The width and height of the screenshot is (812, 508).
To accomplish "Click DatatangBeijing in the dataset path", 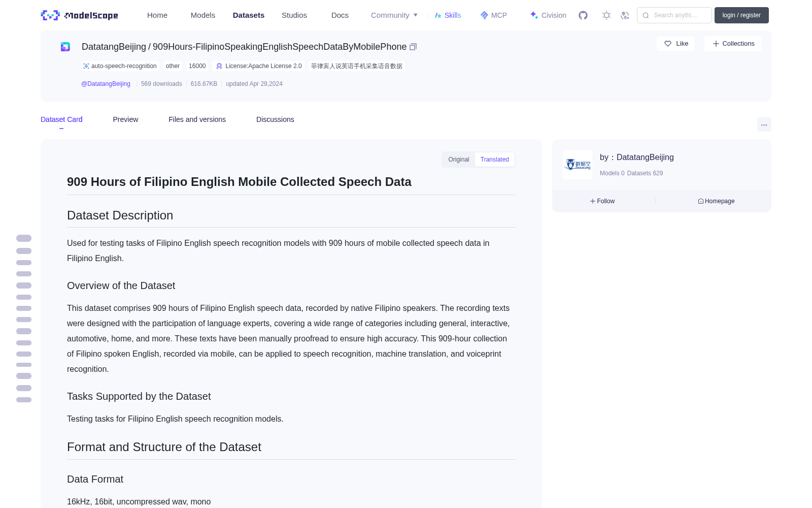I will (114, 47).
